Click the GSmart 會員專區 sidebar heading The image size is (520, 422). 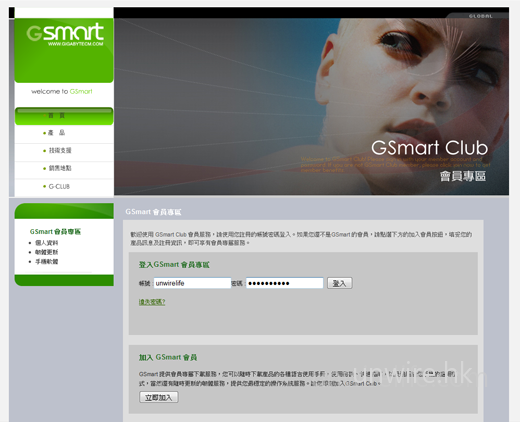(x=55, y=232)
